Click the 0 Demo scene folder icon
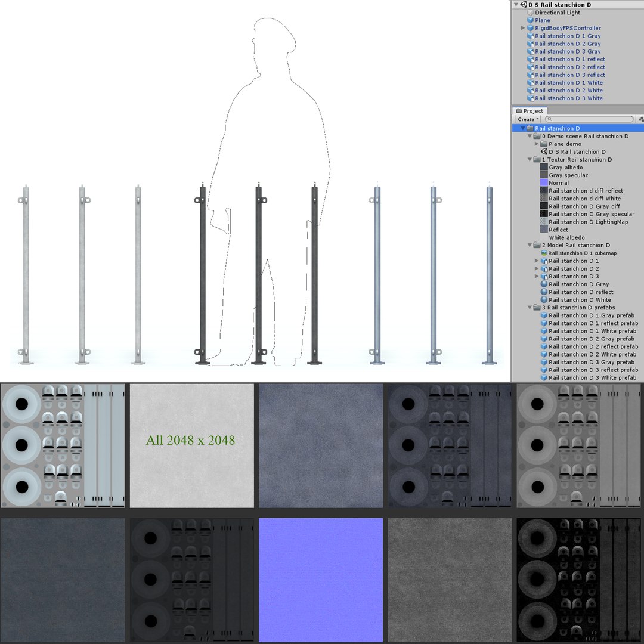 (537, 136)
